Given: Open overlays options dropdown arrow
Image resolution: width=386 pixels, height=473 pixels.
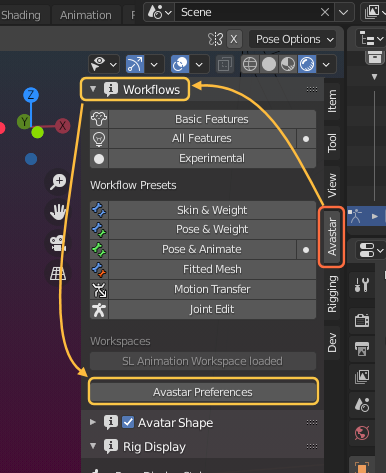Looking at the screenshot, I should 199,64.
